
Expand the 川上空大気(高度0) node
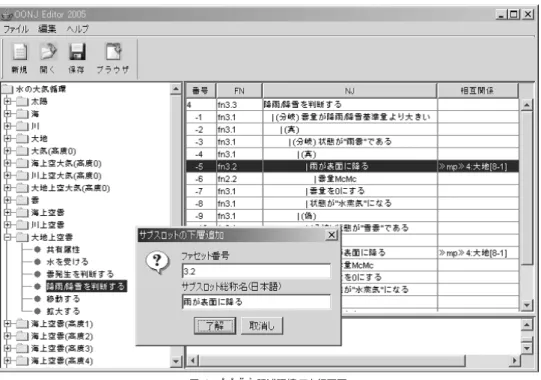point(7,176)
